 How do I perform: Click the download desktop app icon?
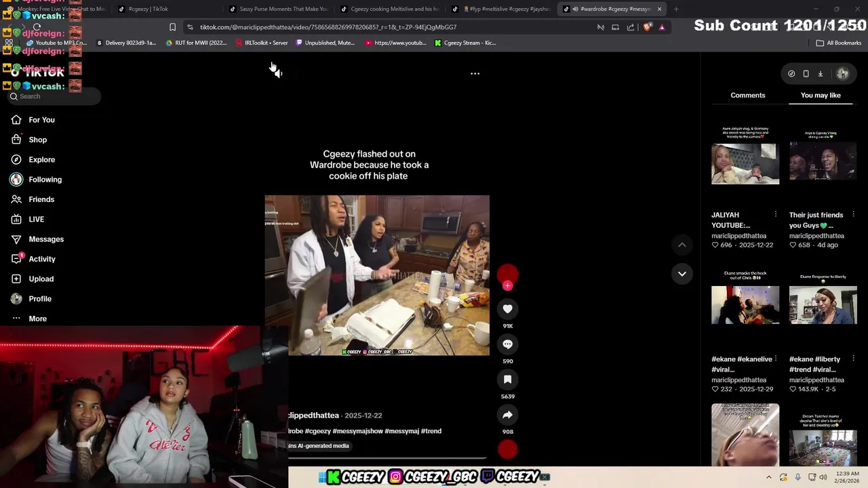(820, 74)
